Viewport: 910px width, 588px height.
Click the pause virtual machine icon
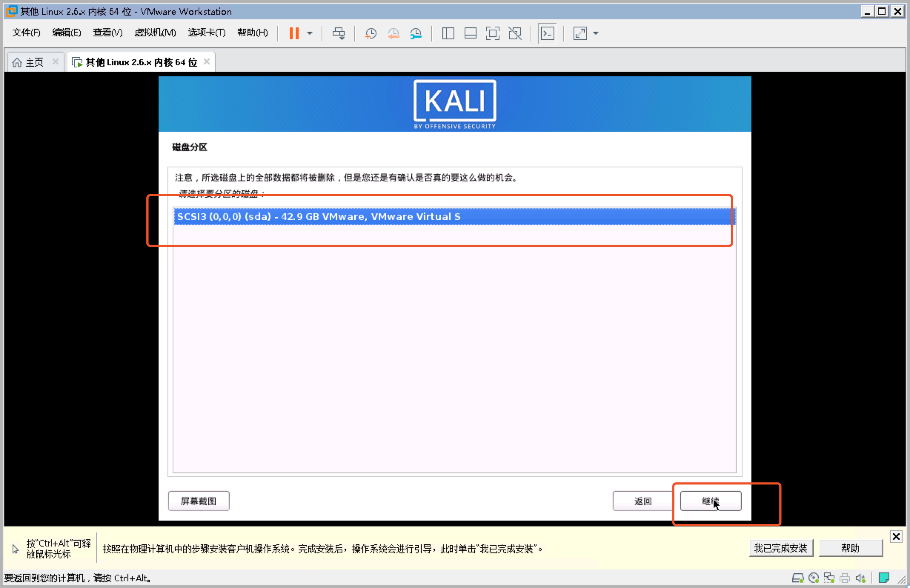(294, 33)
